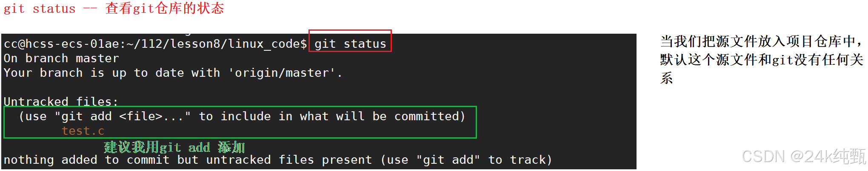Click the 'Untracked files:' line

61,101
